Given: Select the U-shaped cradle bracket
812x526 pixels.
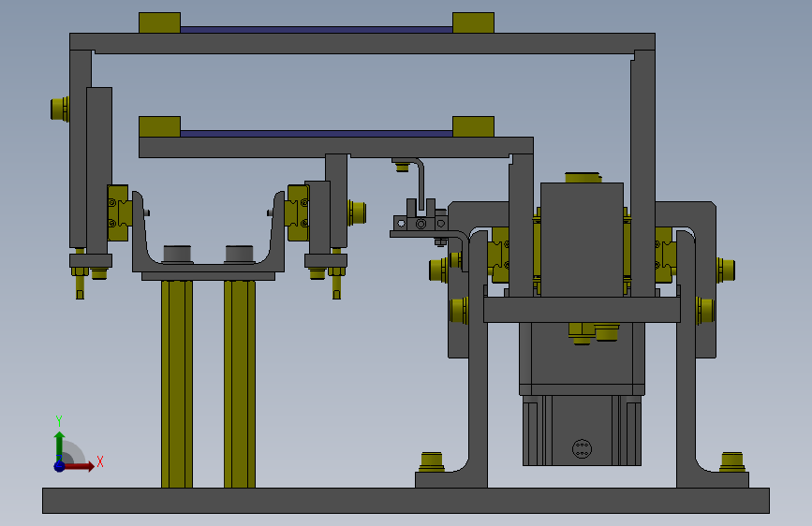Looking at the screenshot, I should pos(208,266).
